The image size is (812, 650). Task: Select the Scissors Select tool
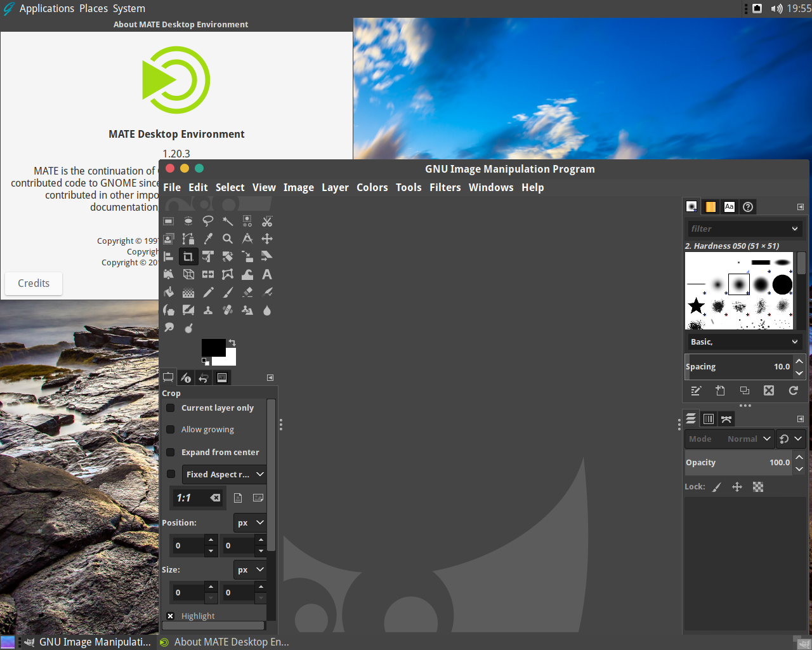tap(267, 221)
